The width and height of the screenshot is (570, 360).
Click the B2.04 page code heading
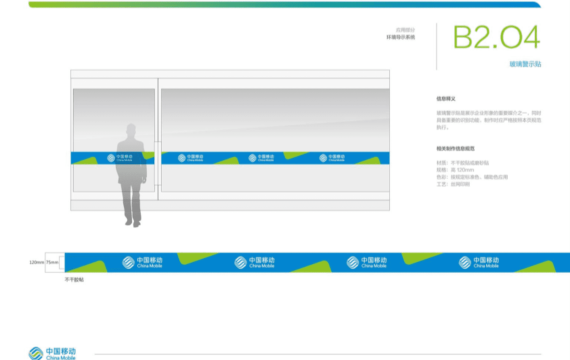coord(497,37)
